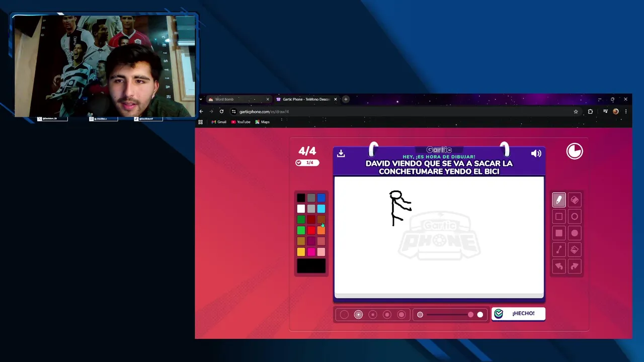View site information icon in address bar
This screenshot has width=644, height=362.
tap(233, 112)
